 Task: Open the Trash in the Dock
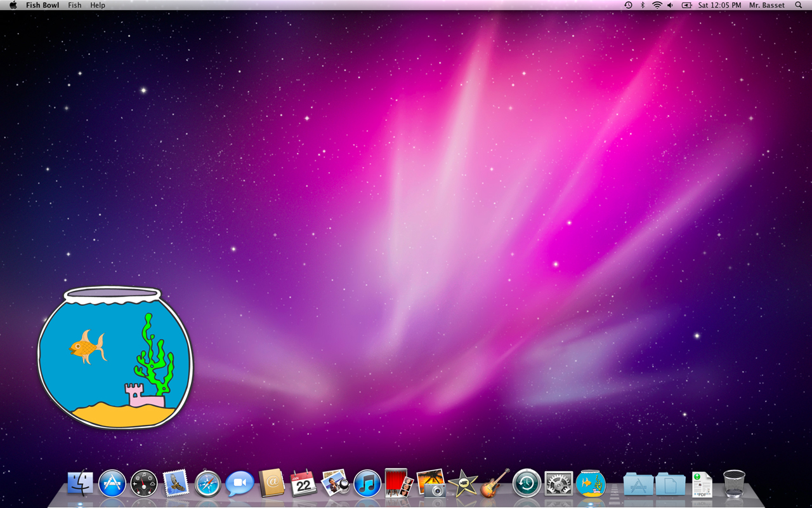coord(734,484)
